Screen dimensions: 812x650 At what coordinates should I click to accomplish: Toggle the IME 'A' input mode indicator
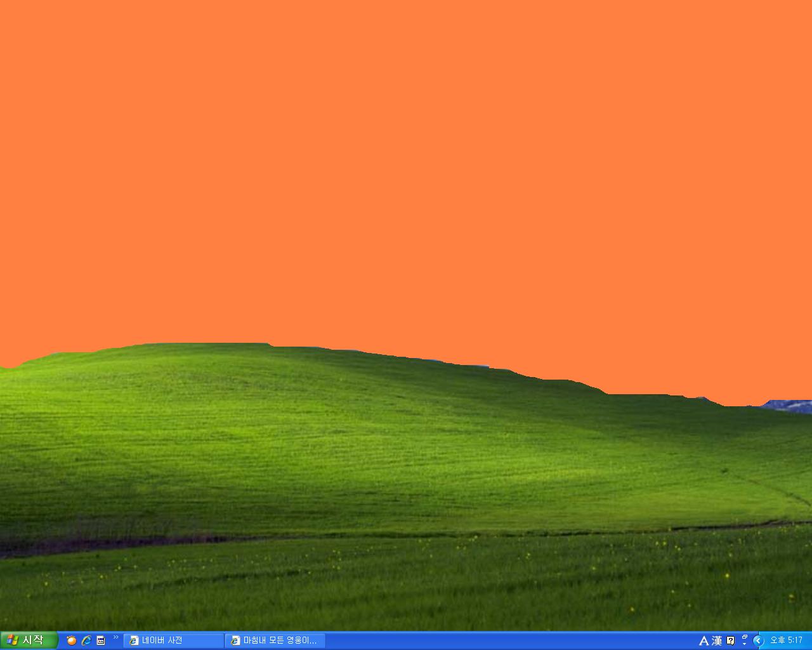pos(704,640)
